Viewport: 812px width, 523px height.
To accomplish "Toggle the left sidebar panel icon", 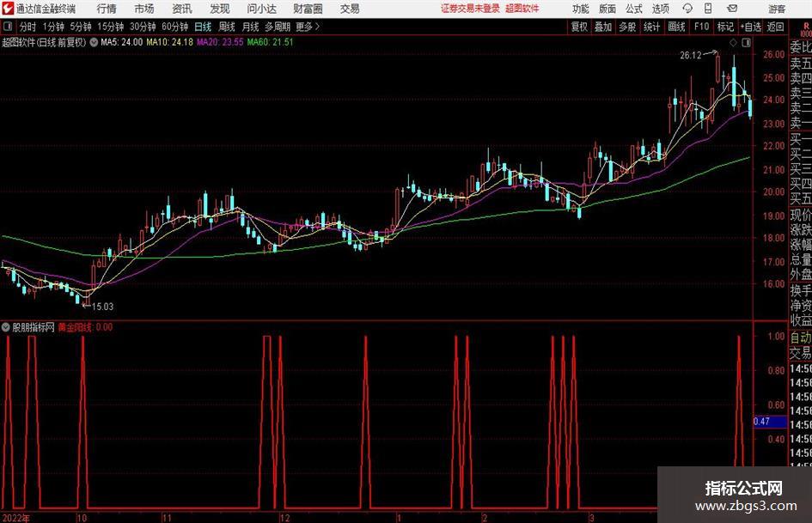I will pos(7,27).
